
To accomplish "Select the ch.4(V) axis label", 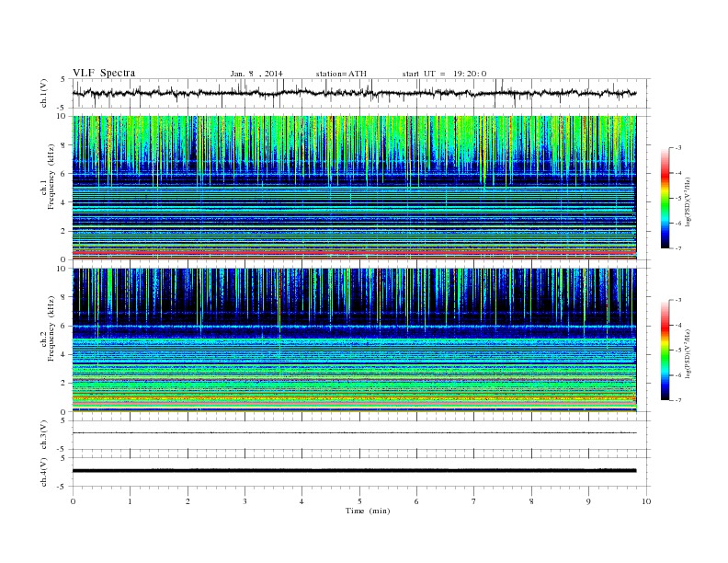I will pos(43,472).
